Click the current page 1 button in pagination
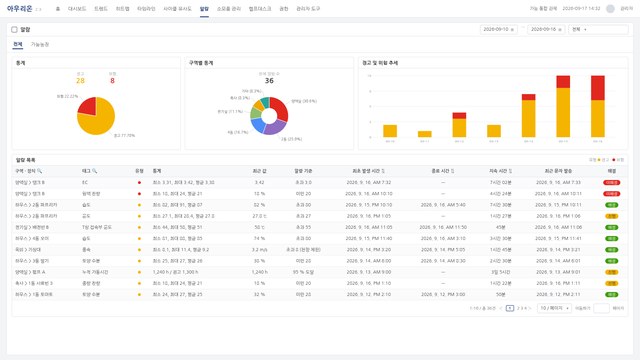 pos(509,308)
